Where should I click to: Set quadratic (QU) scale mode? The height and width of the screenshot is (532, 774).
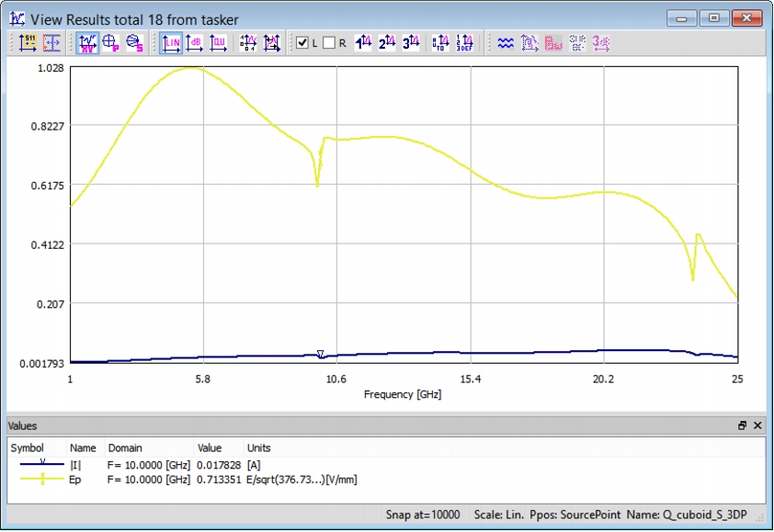[218, 43]
